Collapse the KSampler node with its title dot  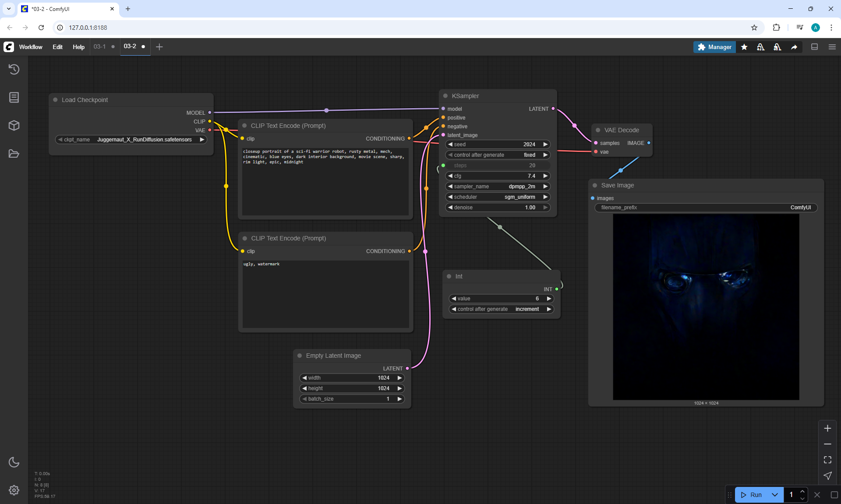445,96
